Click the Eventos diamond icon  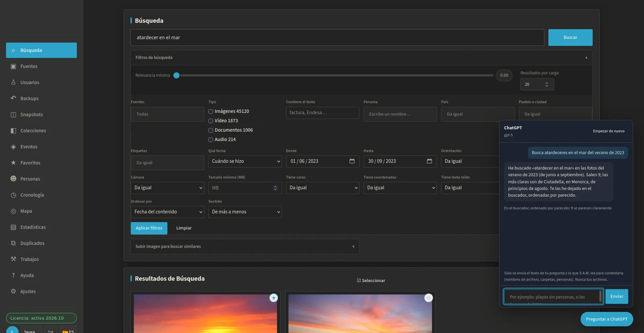[x=13, y=147]
